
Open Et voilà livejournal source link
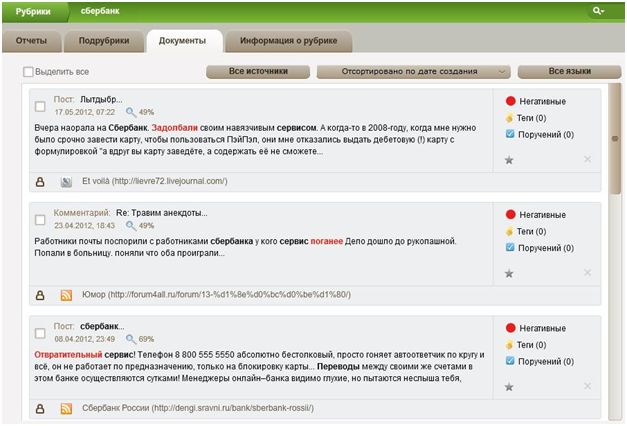coord(155,181)
